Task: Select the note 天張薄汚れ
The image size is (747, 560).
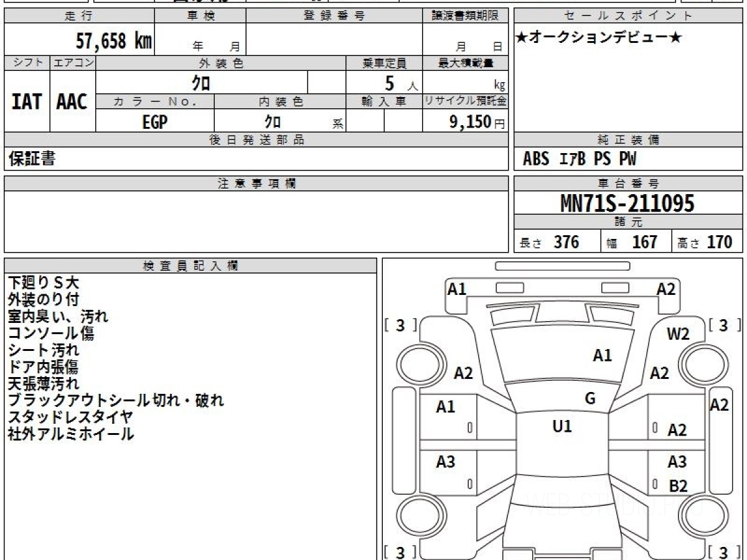Action: pos(44,384)
